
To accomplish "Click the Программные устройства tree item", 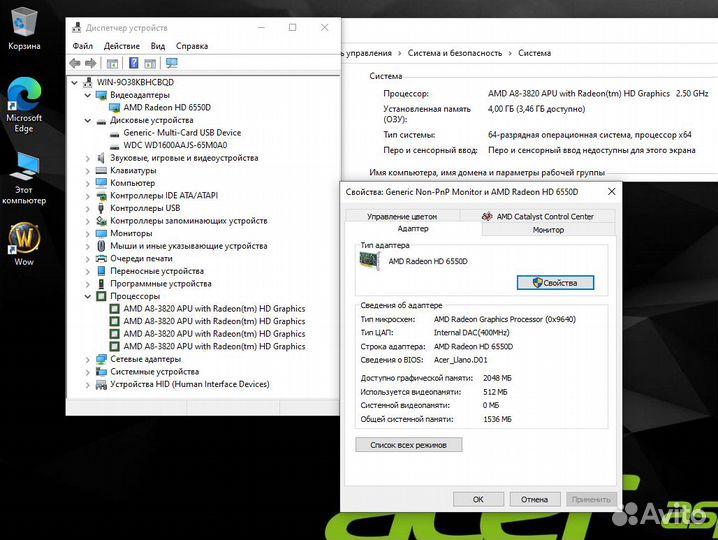I will click(161, 284).
